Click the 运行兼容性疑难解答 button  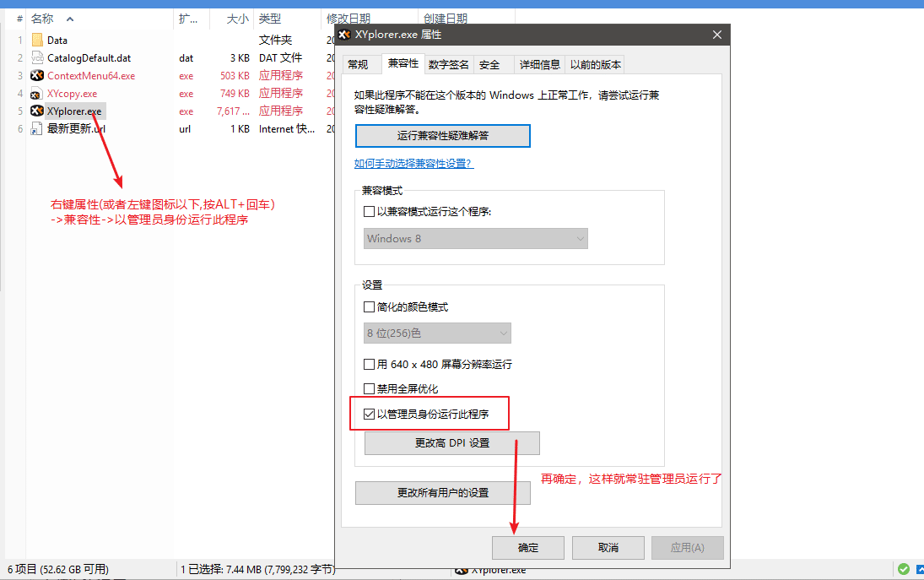[x=442, y=135]
